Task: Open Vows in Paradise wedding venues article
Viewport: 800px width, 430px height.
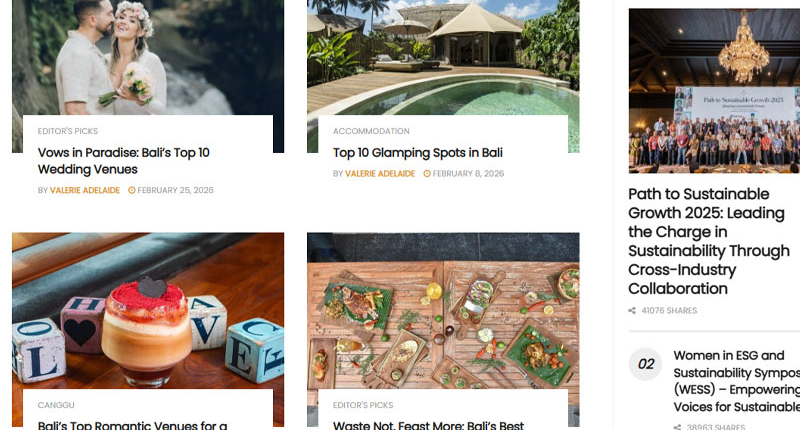Action: coord(123,161)
